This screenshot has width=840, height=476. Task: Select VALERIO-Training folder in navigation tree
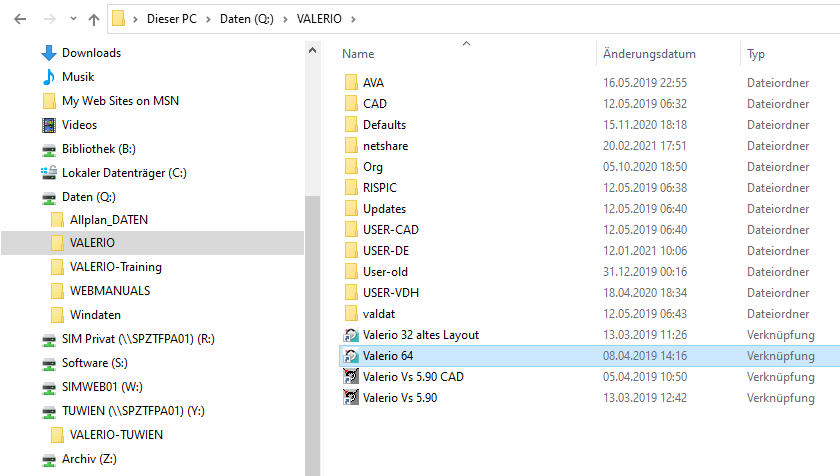tap(115, 267)
